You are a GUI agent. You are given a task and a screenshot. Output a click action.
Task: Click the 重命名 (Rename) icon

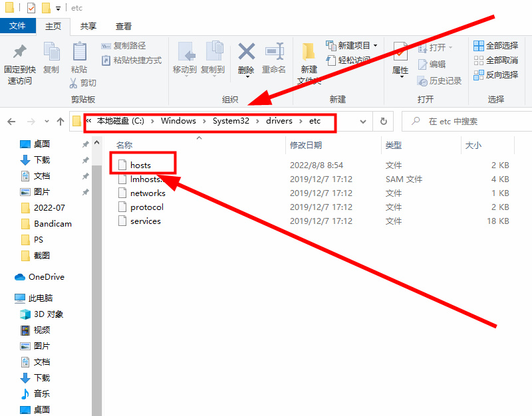point(274,52)
